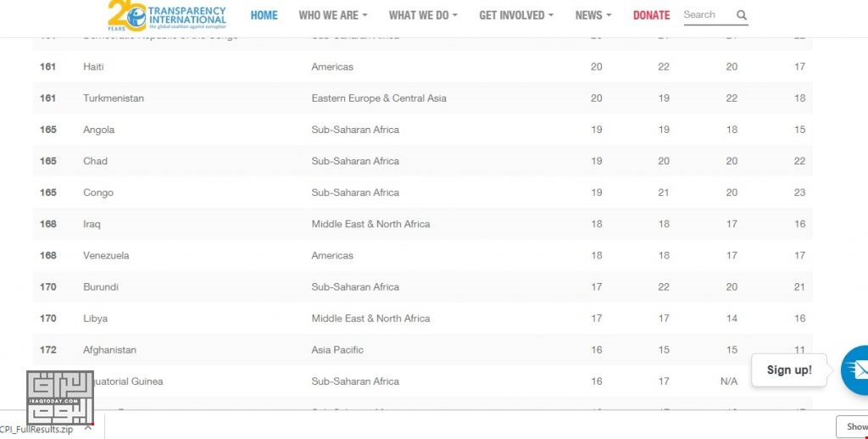Image resolution: width=868 pixels, height=439 pixels.
Task: Open the envelope sign-up icon
Action: pos(855,370)
